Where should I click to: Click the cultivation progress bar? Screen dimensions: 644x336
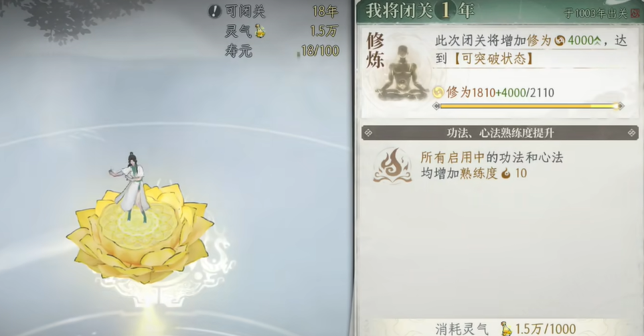tap(529, 106)
